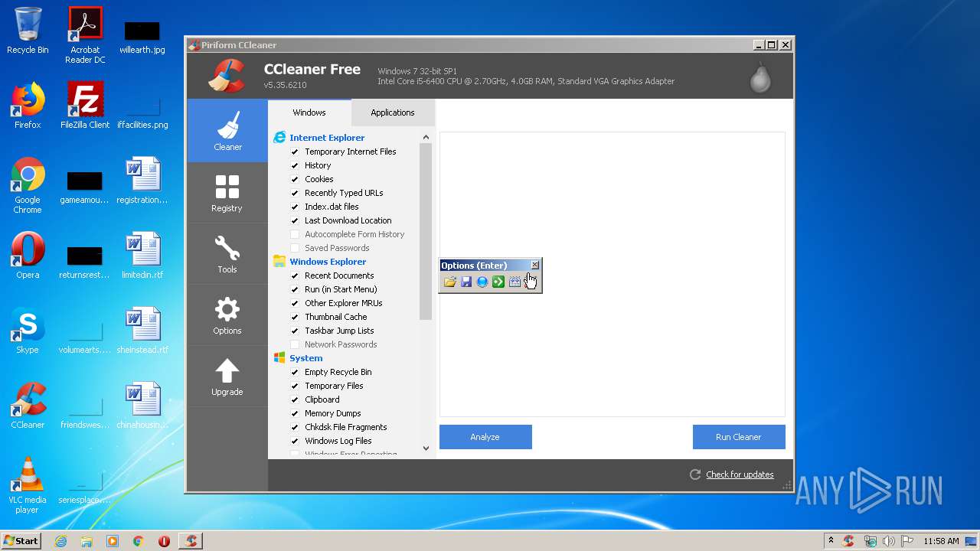Select sheinstead.rtf desktop file
The height and width of the screenshot is (551, 980).
click(142, 331)
